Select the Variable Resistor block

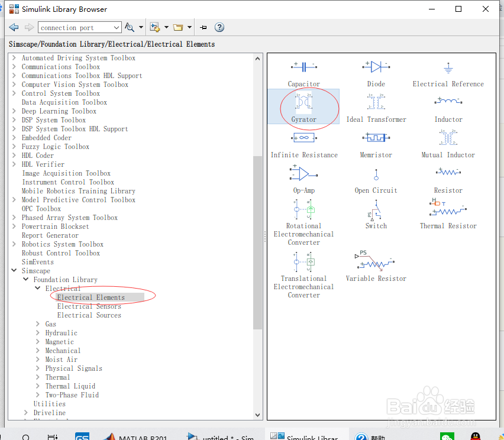click(x=376, y=266)
